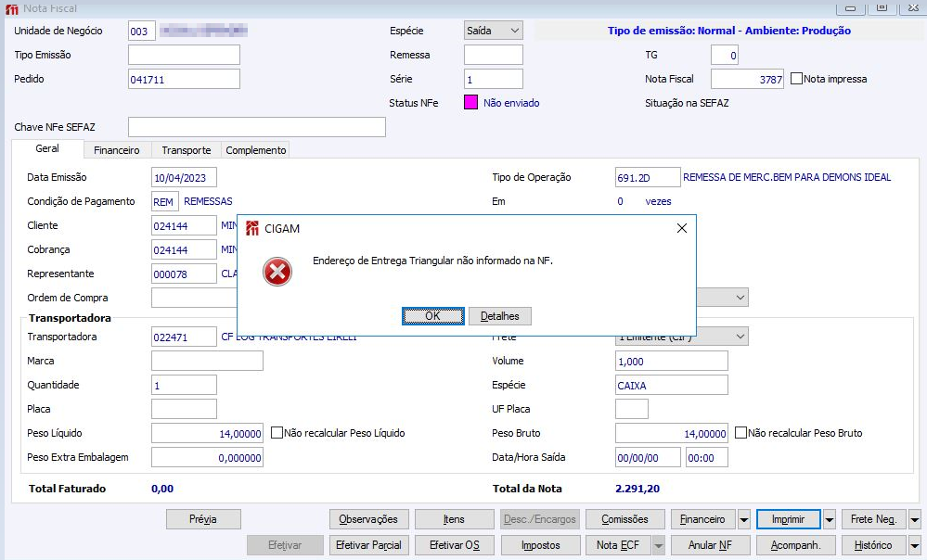Expand the Frete dropdown
This screenshot has height=560, width=927.
coord(740,337)
